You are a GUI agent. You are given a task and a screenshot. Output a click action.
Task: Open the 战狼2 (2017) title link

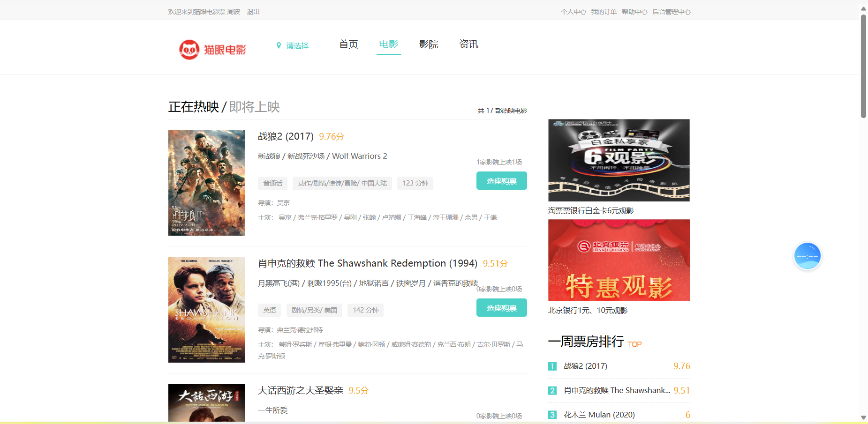pos(286,136)
